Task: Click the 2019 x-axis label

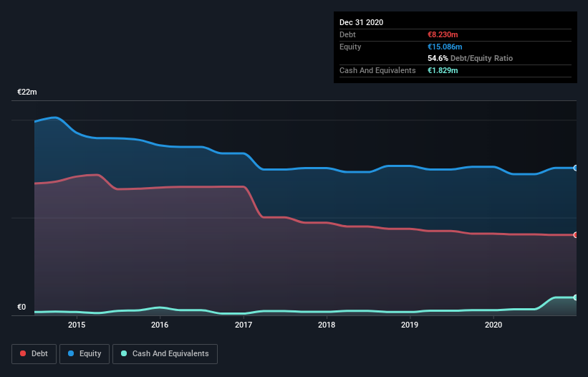Action: [x=410, y=325]
